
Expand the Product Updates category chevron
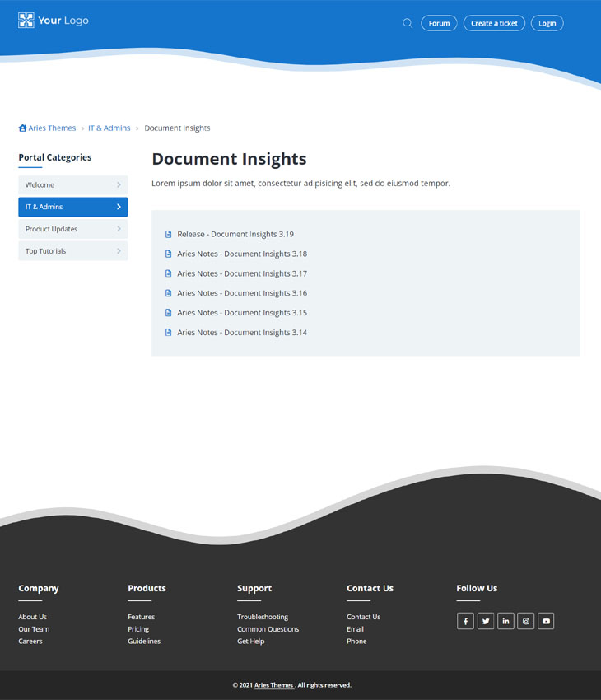pos(119,229)
